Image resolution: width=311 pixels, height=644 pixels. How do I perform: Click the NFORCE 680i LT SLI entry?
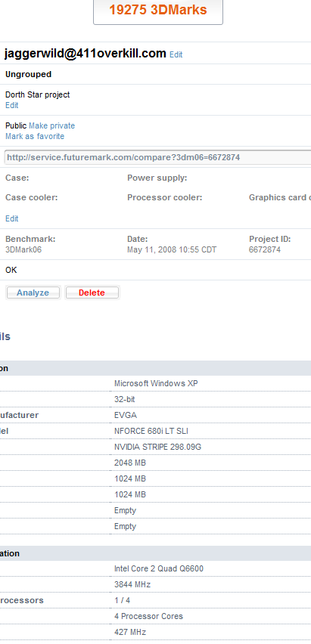[151, 432]
